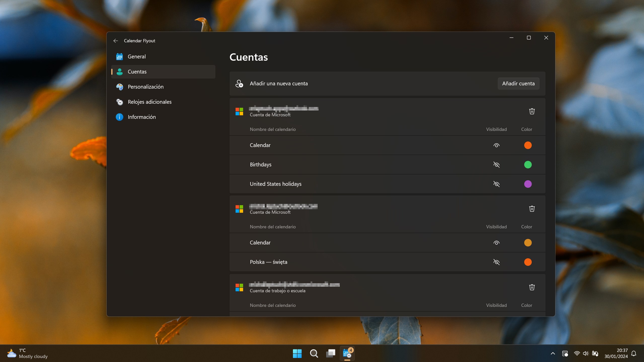Change the orange color of Polska — święta
Screen dimensions: 644x362
(528, 262)
